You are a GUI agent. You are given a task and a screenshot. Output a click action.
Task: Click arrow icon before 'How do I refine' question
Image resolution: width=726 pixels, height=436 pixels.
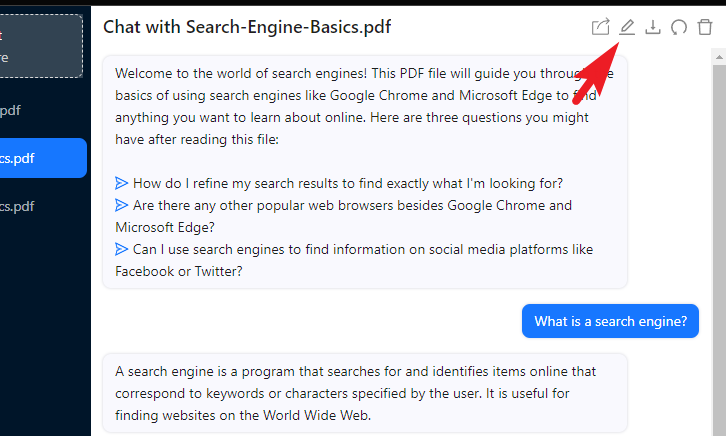click(121, 183)
